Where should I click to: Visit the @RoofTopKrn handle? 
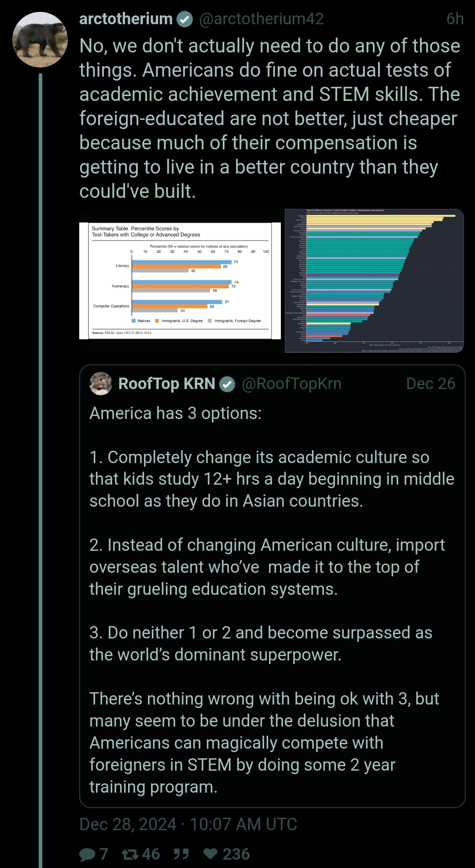tap(292, 384)
